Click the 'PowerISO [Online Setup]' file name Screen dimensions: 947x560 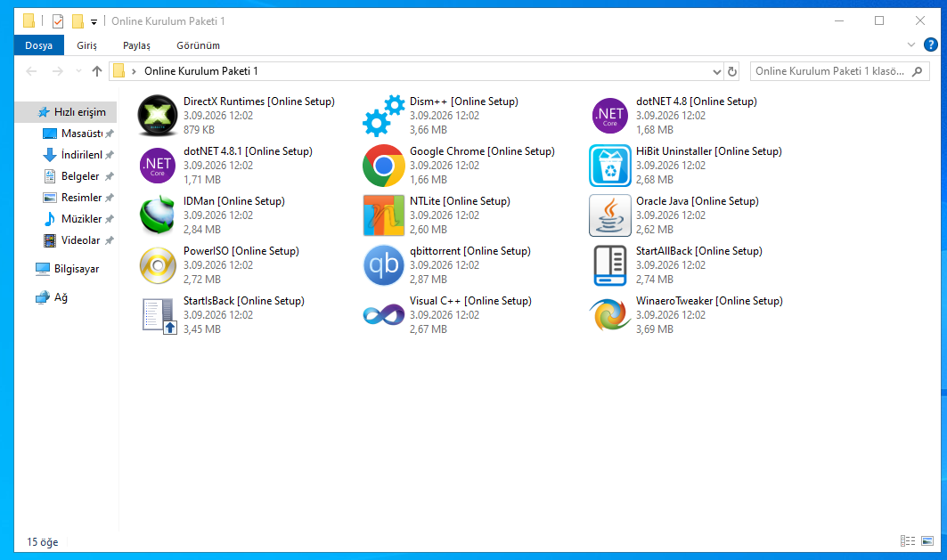(241, 251)
